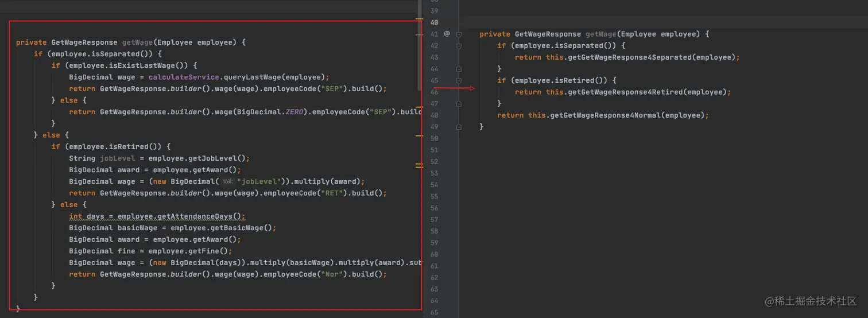868x318 pixels.
Task: Click getWage method name in the left editor
Action: coord(138,42)
